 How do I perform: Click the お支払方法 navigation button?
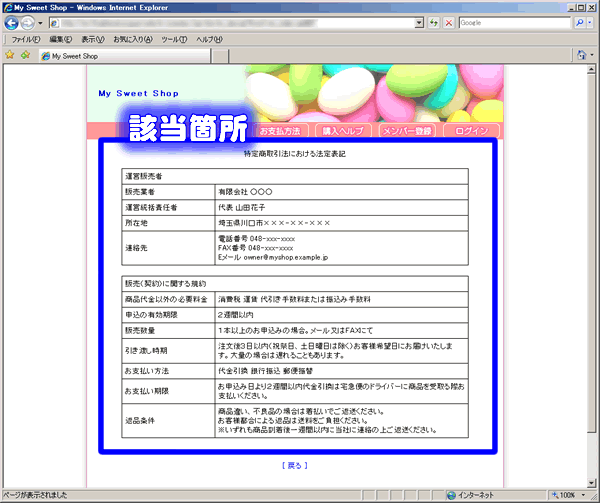coord(280,131)
